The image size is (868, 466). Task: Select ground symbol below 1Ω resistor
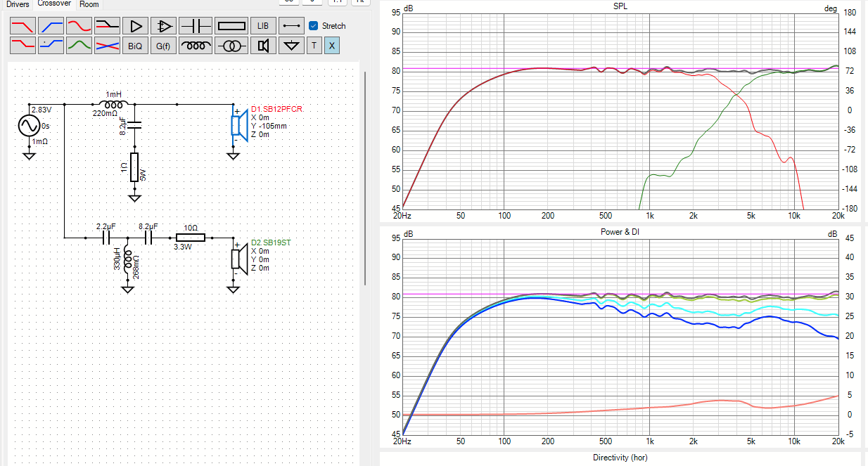pyautogui.click(x=134, y=198)
